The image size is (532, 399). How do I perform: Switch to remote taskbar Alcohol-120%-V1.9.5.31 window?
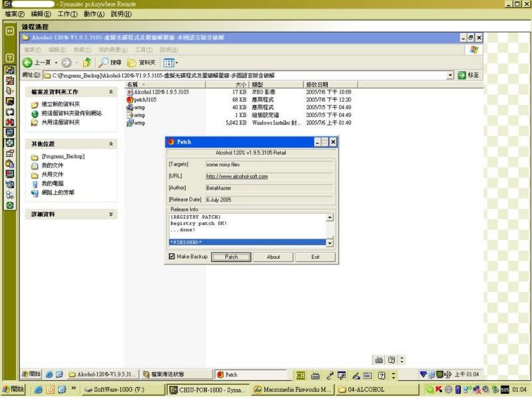[x=102, y=374]
